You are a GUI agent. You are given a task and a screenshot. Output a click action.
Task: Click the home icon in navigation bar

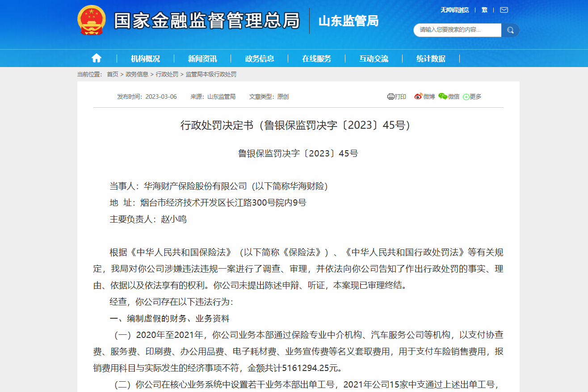tap(97, 58)
